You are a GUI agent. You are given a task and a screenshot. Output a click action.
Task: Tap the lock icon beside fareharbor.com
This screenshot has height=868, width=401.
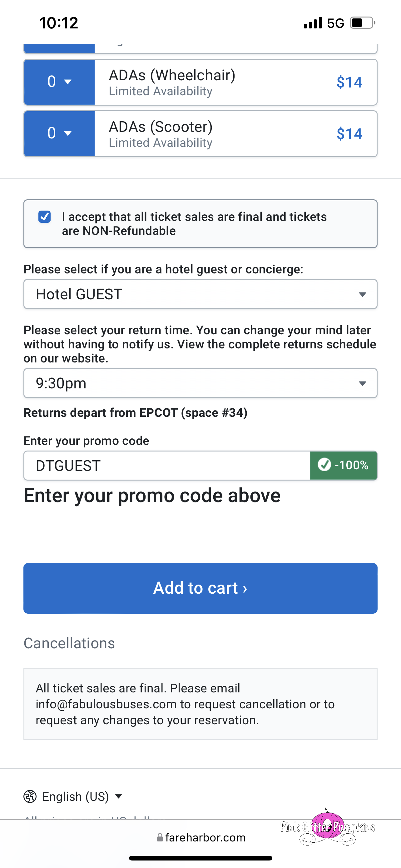click(160, 837)
